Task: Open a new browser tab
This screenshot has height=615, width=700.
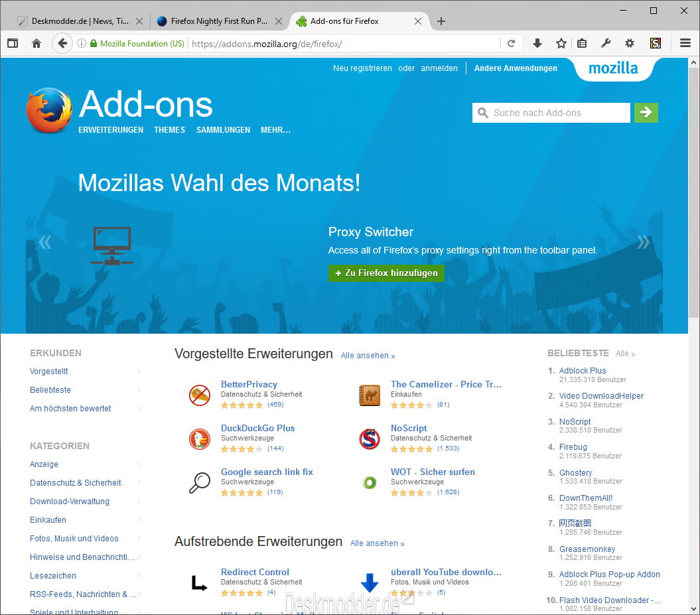Action: click(x=441, y=21)
